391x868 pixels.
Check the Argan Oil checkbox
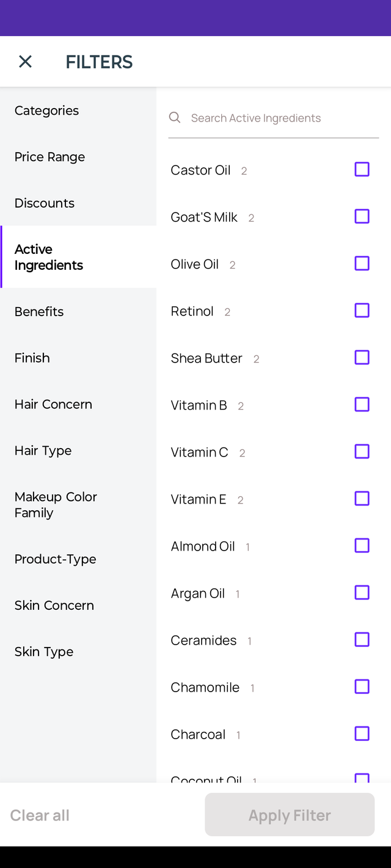coord(362,592)
